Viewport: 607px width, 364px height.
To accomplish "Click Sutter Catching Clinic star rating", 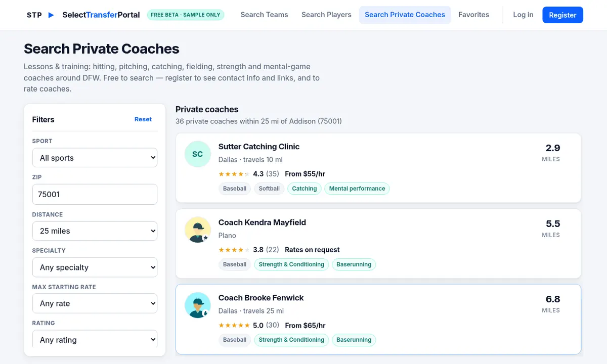I will (x=234, y=174).
